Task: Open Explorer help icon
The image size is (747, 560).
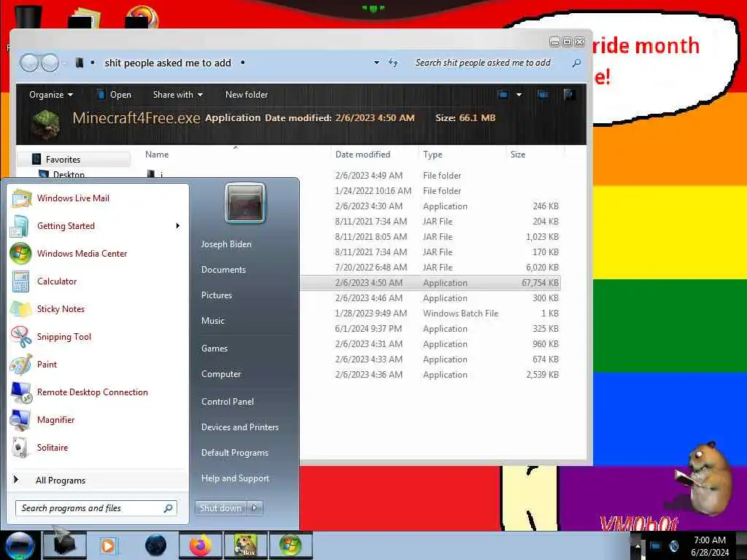Action: click(x=568, y=94)
